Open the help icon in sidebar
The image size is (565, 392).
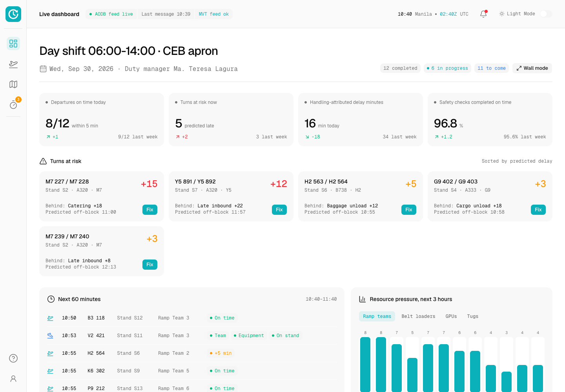13,358
